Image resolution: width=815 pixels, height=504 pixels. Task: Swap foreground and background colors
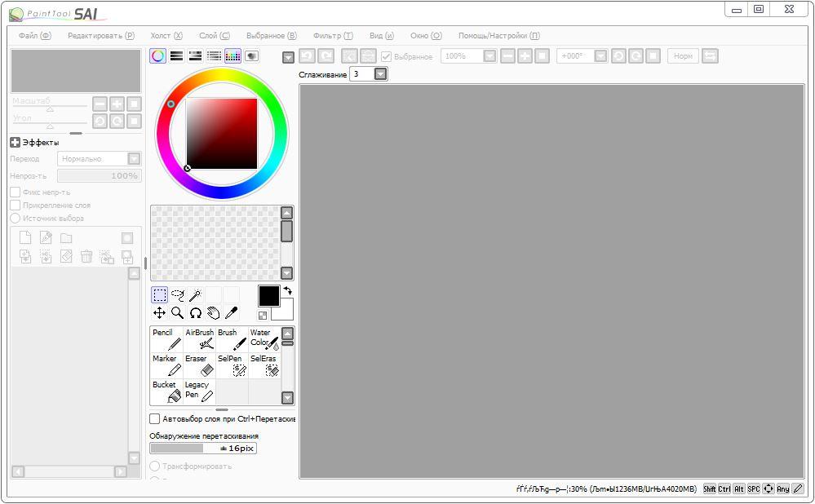click(x=287, y=291)
